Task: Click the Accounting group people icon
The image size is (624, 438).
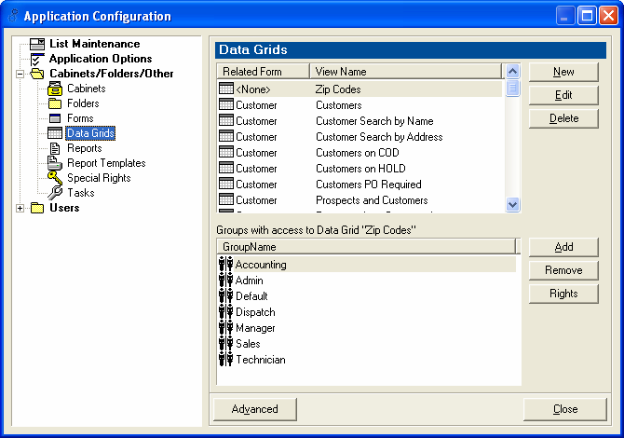Action: click(226, 264)
